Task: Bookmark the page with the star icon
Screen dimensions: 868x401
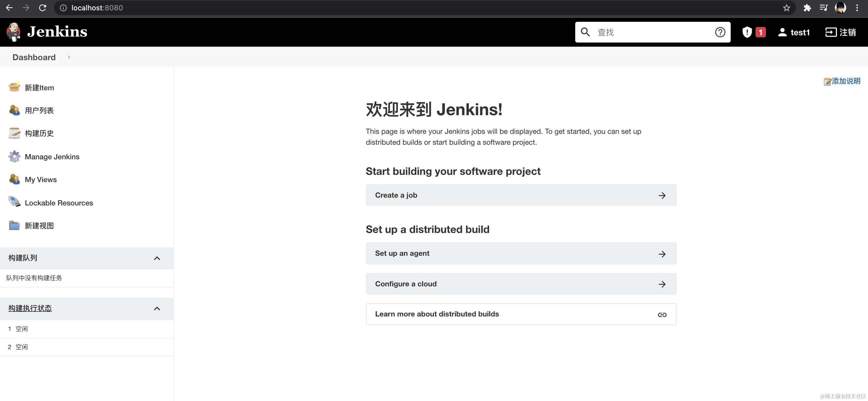Action: 786,8
